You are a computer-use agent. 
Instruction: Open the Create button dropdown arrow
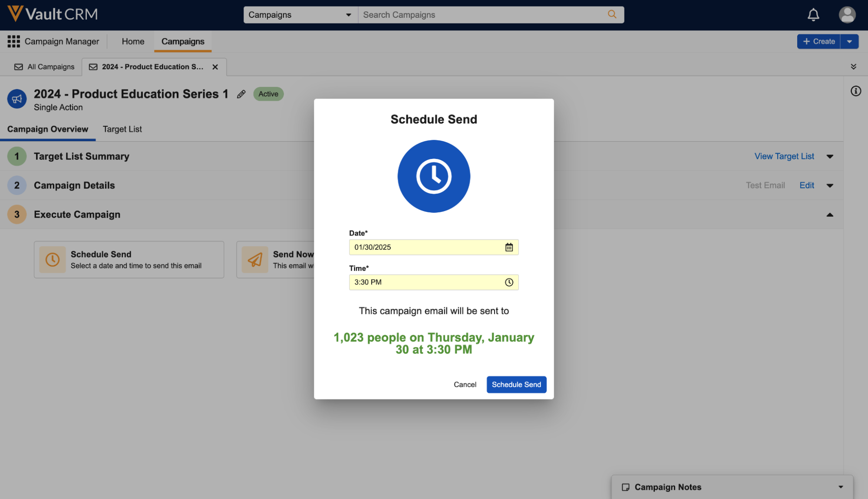849,41
